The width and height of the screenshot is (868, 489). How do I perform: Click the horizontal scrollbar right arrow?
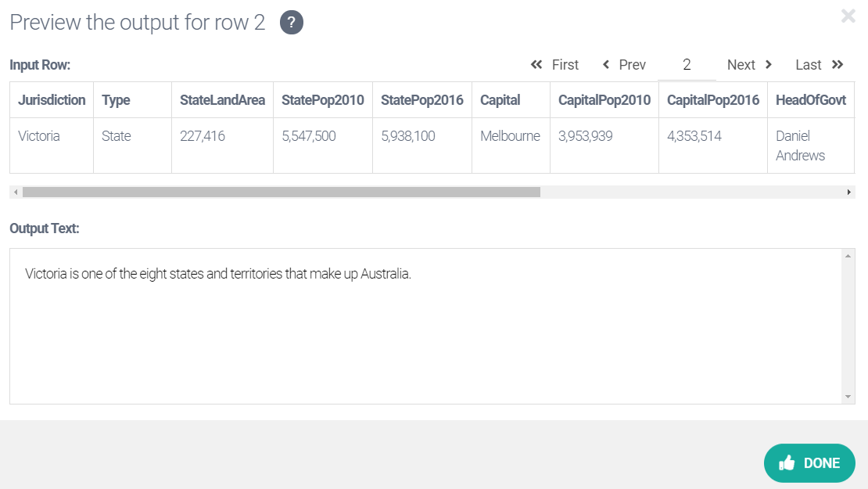tap(849, 192)
